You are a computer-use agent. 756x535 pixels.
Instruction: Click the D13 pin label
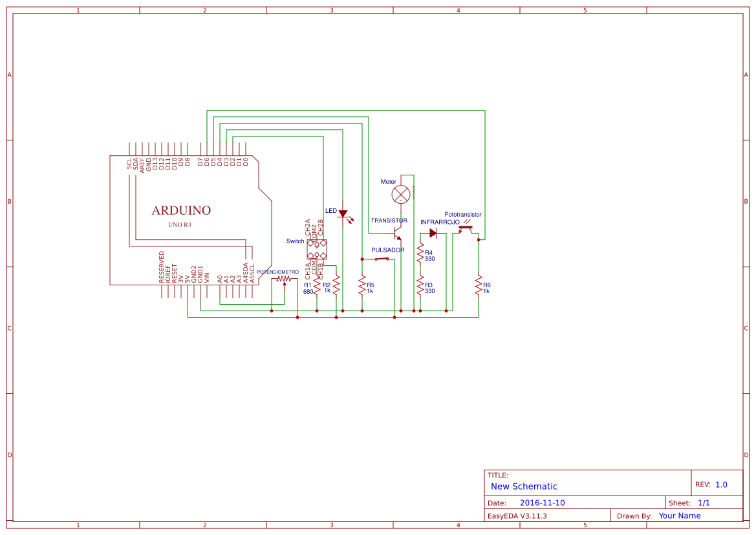(x=155, y=164)
